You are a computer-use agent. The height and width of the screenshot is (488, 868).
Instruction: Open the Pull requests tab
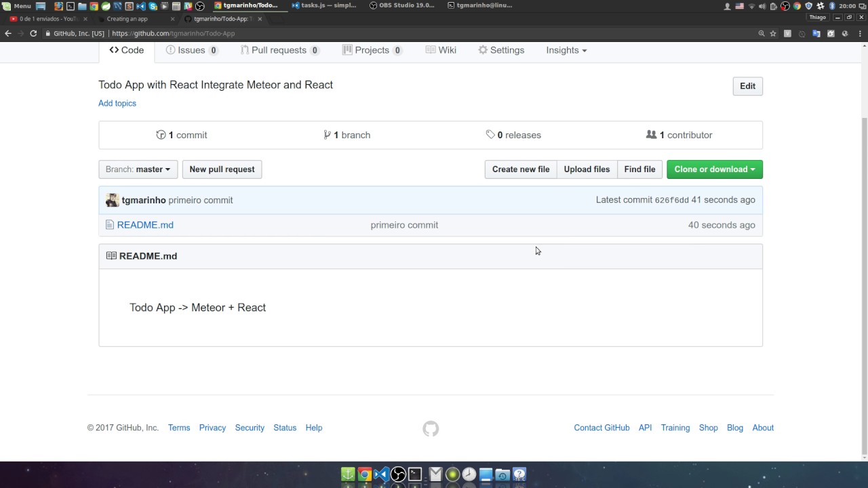pos(279,50)
